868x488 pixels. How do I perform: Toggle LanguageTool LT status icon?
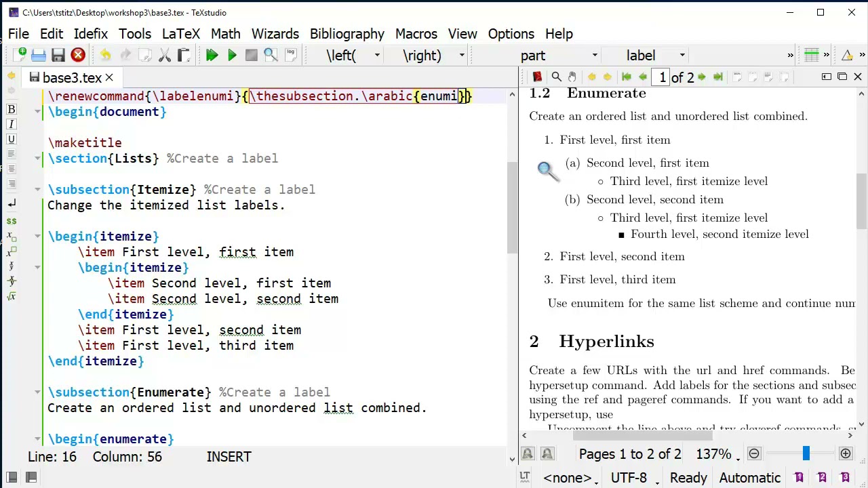525,478
